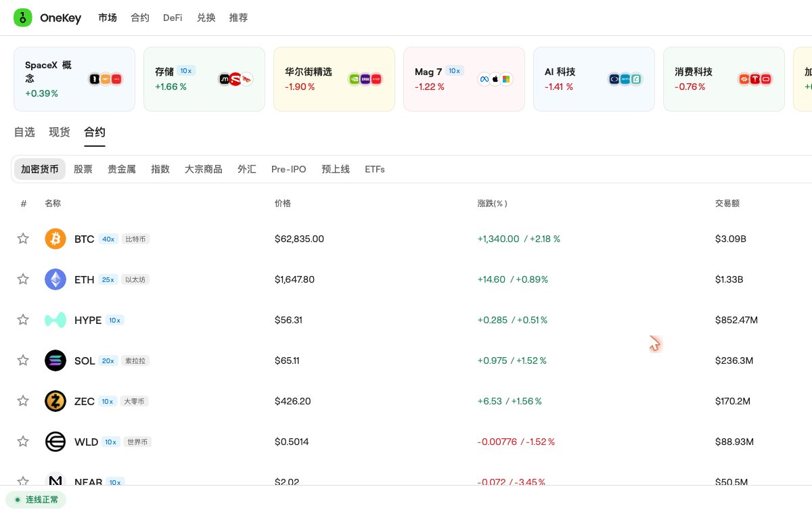Click the ETH price $1,647.80
This screenshot has height=514, width=812.
294,279
